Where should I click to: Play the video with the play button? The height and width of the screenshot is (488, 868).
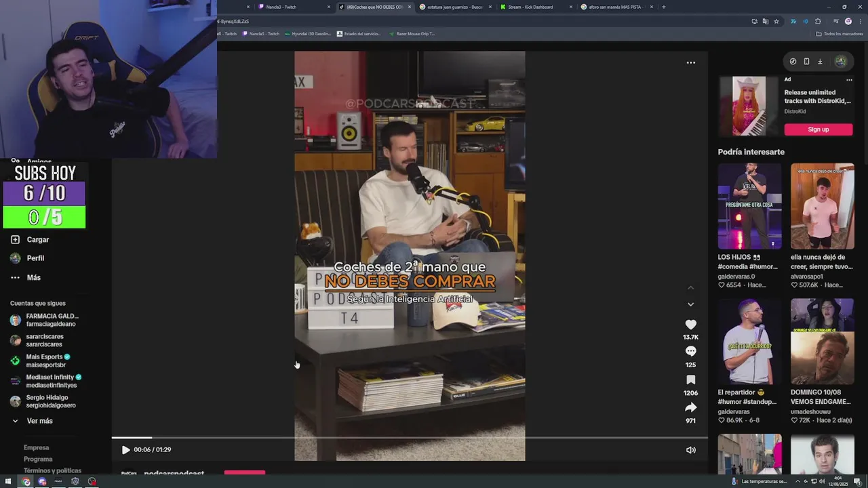[x=125, y=449]
